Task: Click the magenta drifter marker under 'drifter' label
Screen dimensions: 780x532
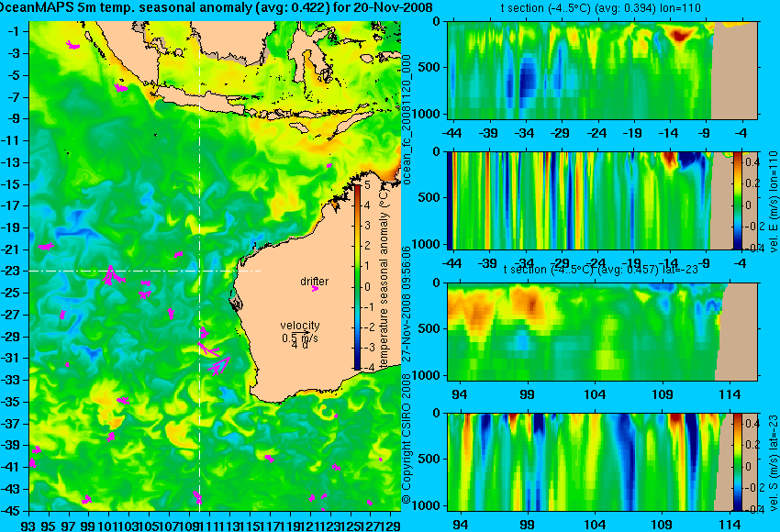Action: pos(315,288)
